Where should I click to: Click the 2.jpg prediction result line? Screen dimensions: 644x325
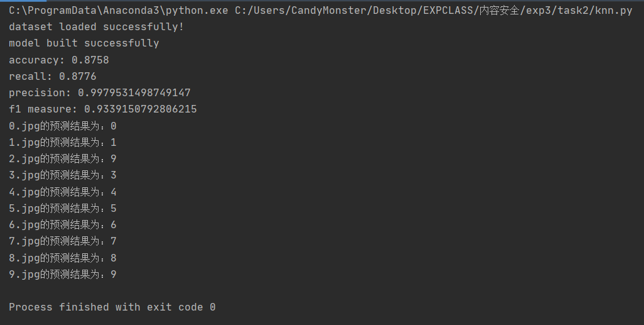(x=63, y=159)
